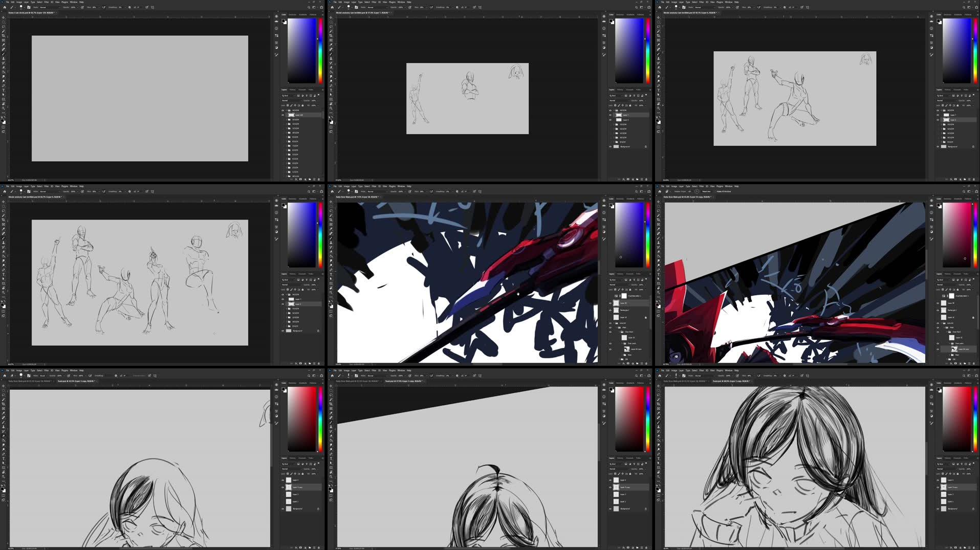
Task: Choose the Magic Wand tool in bottom-left window
Action: click(4, 400)
